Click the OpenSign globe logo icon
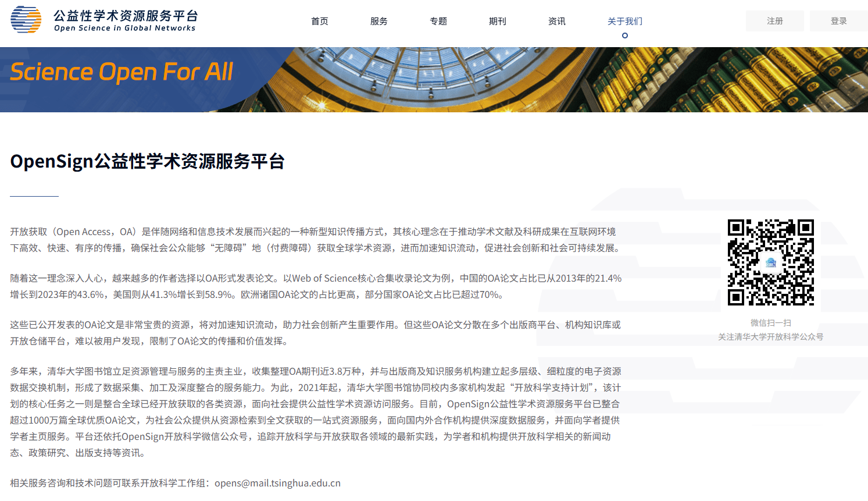Image resolution: width=868 pixels, height=501 pixels. point(26,20)
